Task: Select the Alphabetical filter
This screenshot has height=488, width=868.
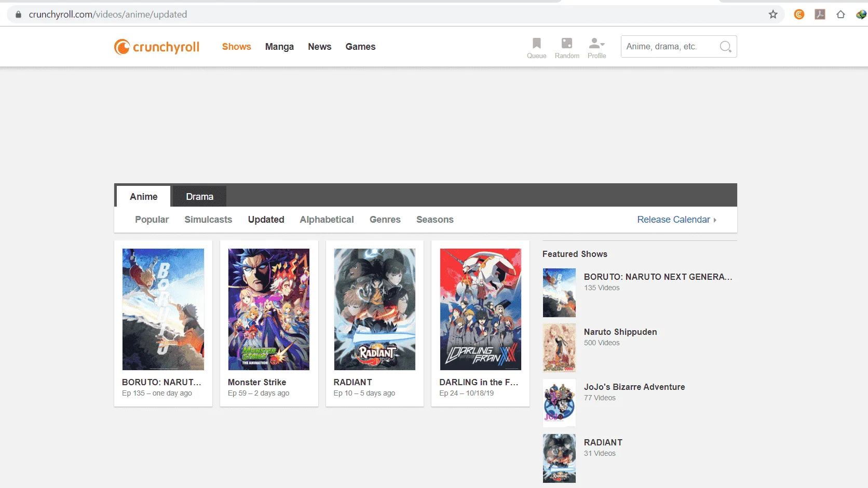Action: [x=327, y=220]
